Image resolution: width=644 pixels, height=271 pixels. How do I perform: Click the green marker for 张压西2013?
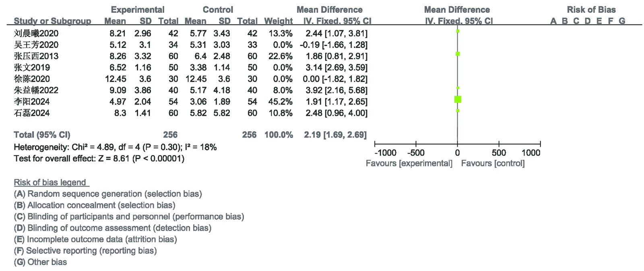tap(458, 54)
